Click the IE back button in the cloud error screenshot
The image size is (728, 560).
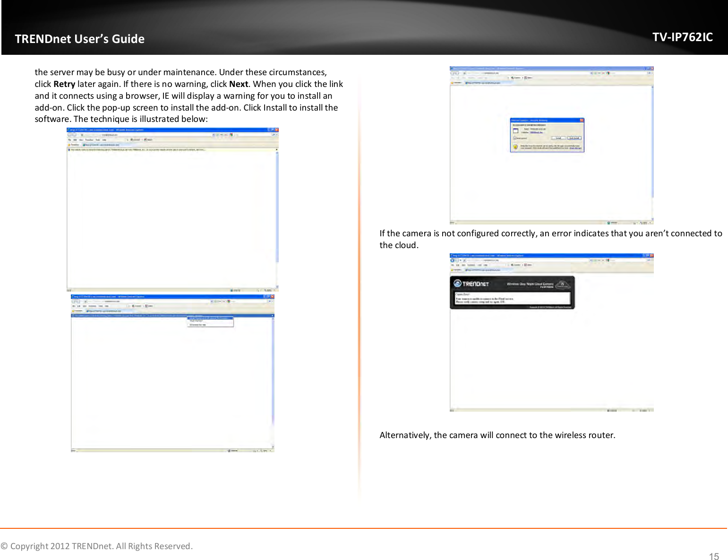(x=453, y=260)
